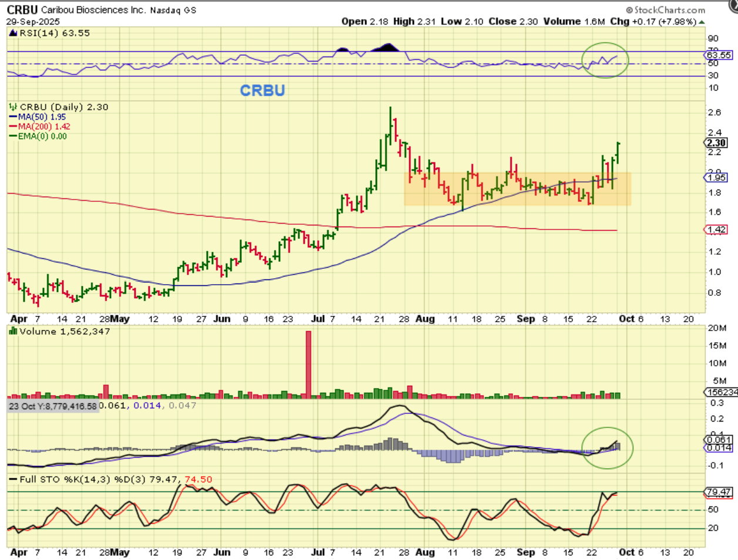Click the Nasdaq GS exchange label
The width and height of the screenshot is (738, 560).
pos(173,11)
